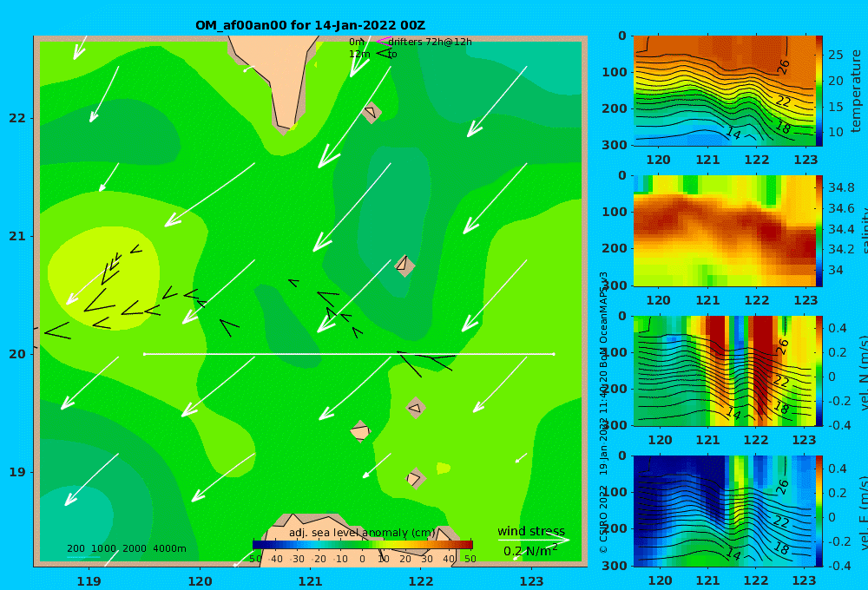Click the magenta drifter arrow in the legend
The width and height of the screenshot is (868, 590).
384,41
